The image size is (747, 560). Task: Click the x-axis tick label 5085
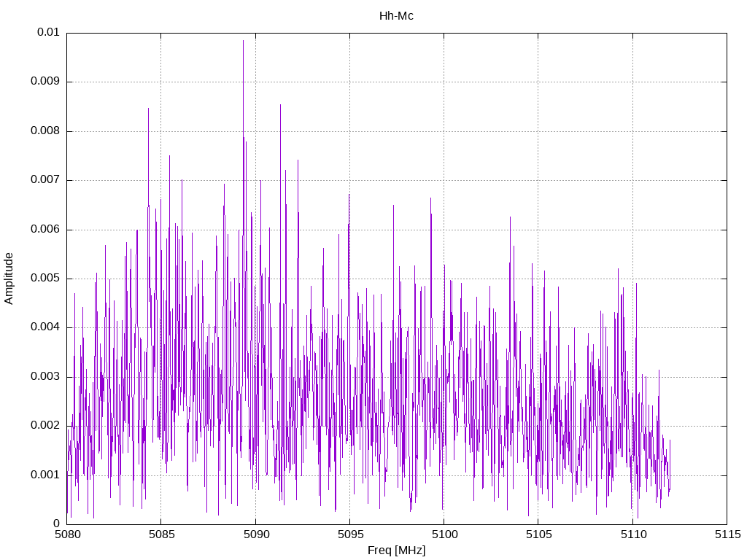point(161,534)
